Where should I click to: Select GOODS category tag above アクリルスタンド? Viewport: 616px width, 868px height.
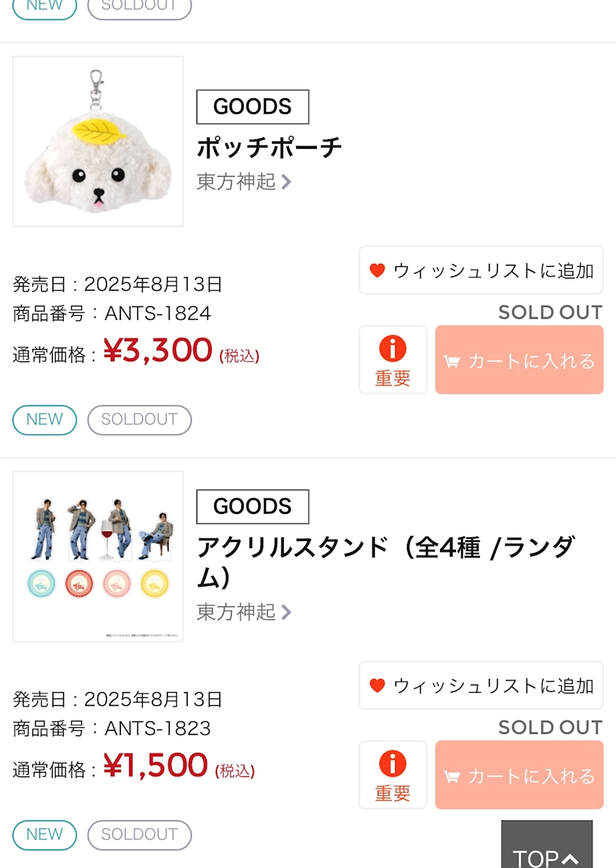coord(252,507)
